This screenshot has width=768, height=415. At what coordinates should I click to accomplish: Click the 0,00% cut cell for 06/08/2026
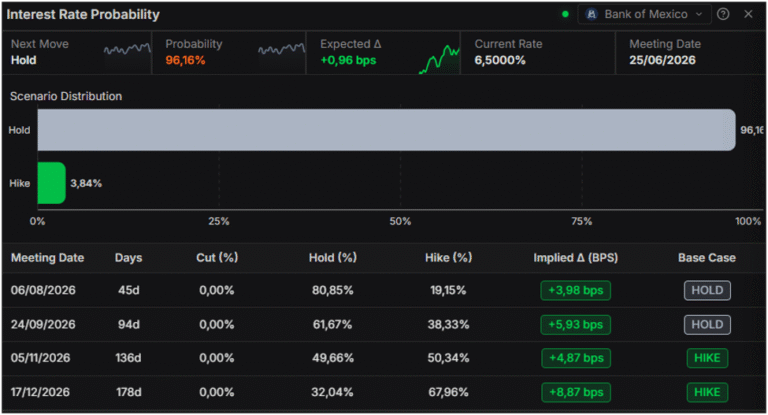coord(216,290)
